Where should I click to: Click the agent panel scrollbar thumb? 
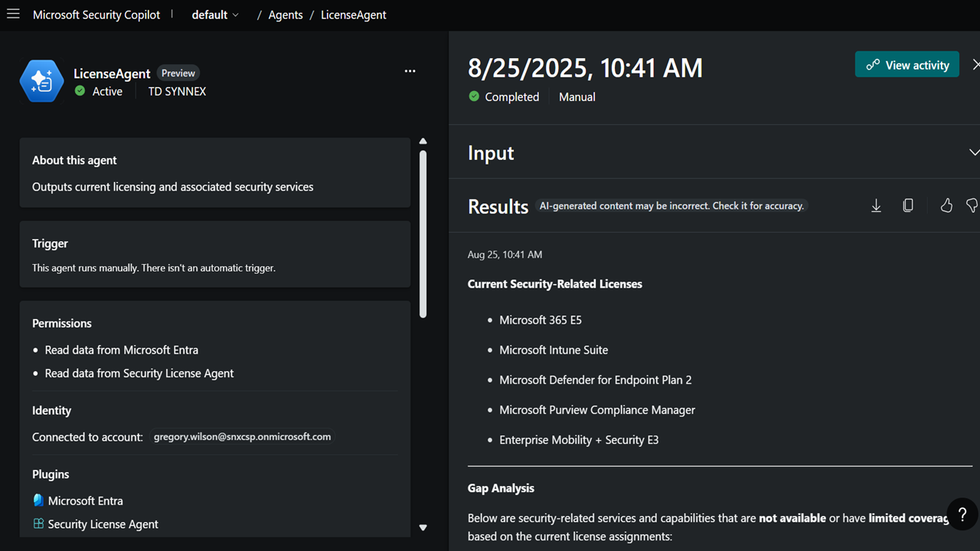coord(423,233)
